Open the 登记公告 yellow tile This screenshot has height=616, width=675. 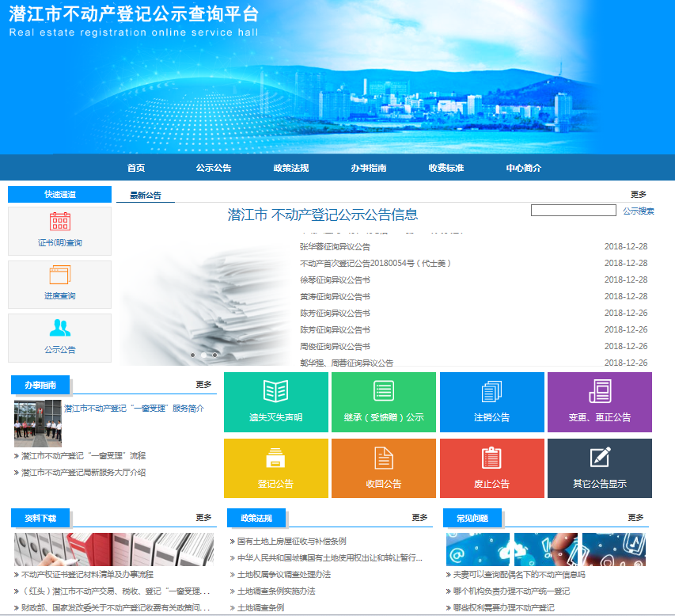click(275, 468)
